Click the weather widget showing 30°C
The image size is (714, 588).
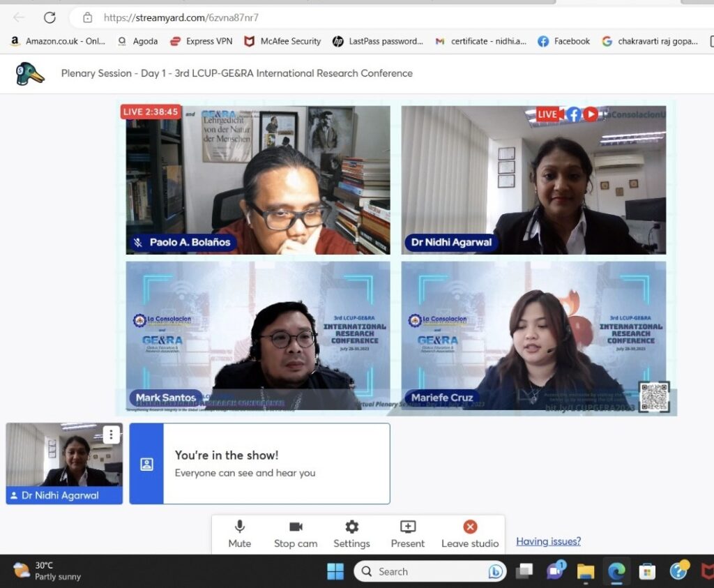click(47, 571)
